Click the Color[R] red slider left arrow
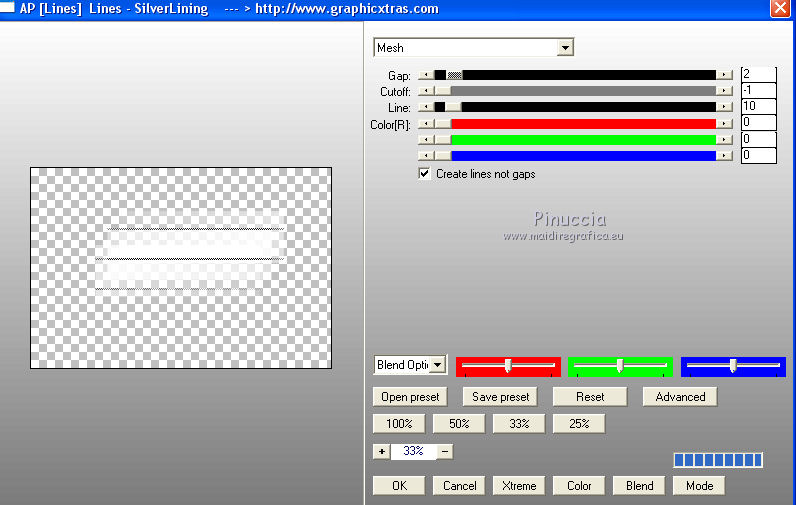Viewport: 796px width, 505px height. coord(426,124)
